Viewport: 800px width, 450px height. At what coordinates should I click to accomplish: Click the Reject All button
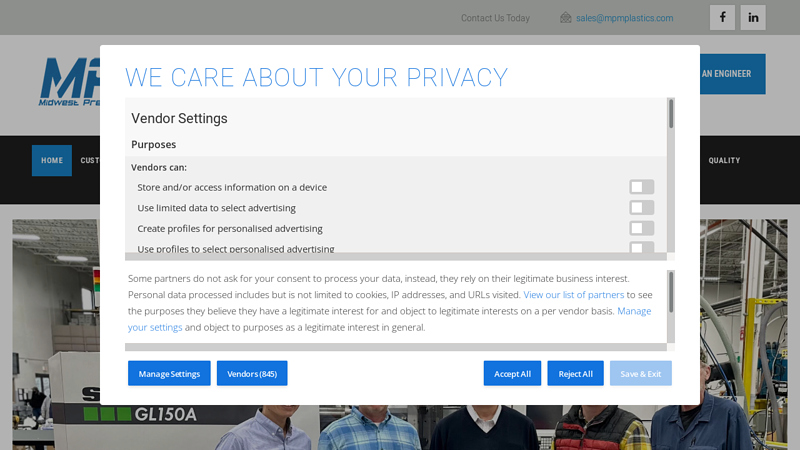pyautogui.click(x=576, y=373)
